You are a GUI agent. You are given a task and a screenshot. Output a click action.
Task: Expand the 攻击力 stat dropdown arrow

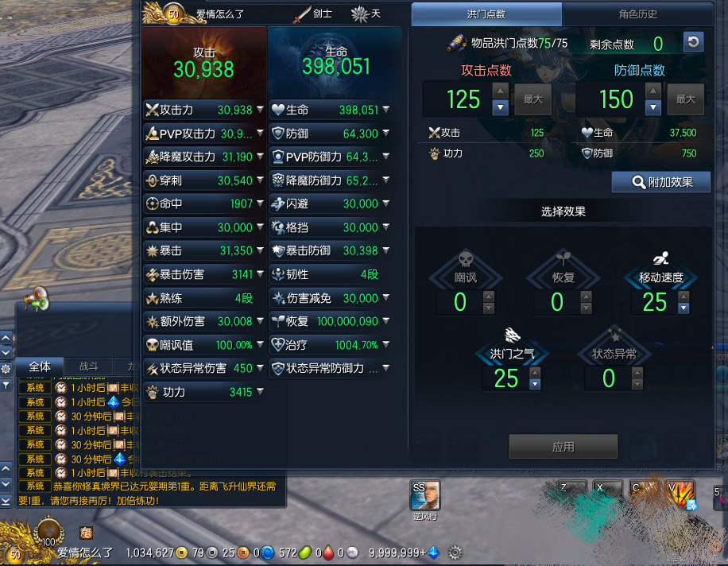click(260, 109)
